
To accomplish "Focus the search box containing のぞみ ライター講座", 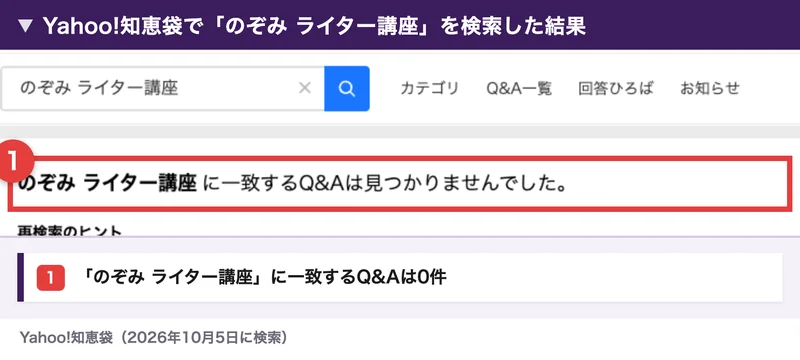I will (163, 89).
